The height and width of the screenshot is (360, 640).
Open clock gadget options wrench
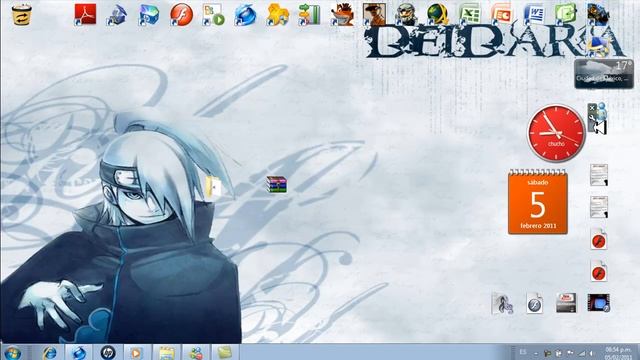(592, 118)
